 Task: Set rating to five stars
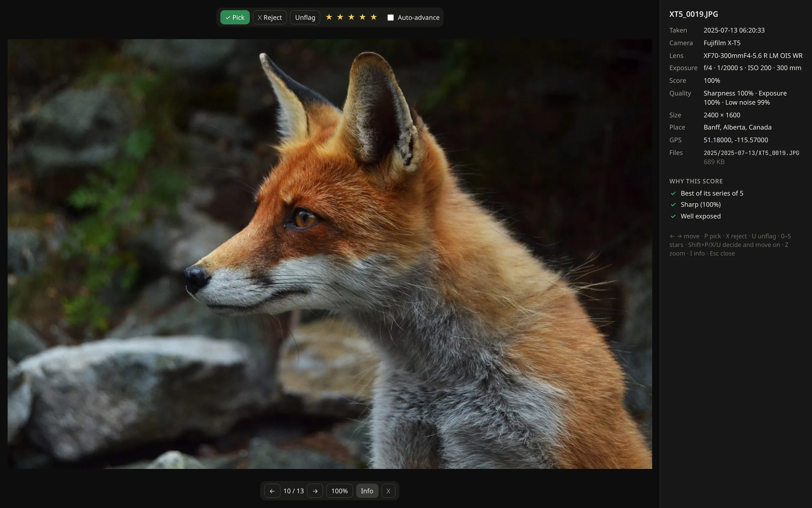click(374, 17)
